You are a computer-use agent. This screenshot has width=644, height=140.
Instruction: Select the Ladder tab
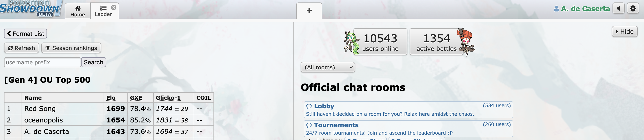(103, 11)
